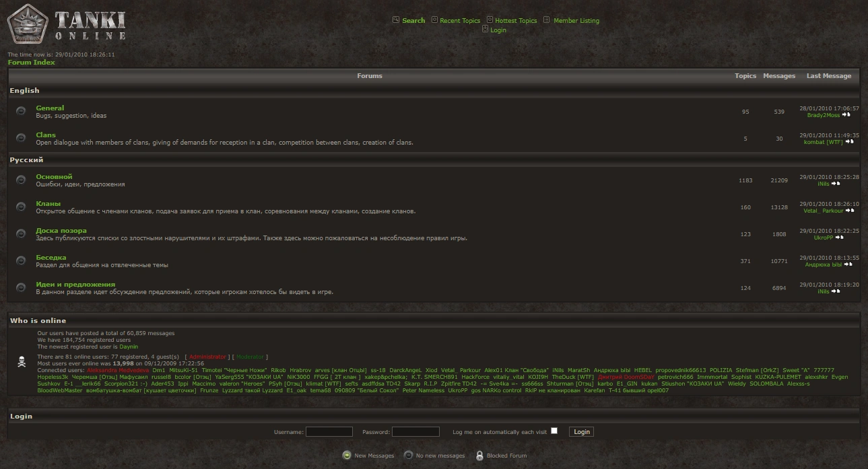This screenshot has height=469, width=868.
Task: Click the status icon of Доска позора forum
Action: tap(21, 233)
